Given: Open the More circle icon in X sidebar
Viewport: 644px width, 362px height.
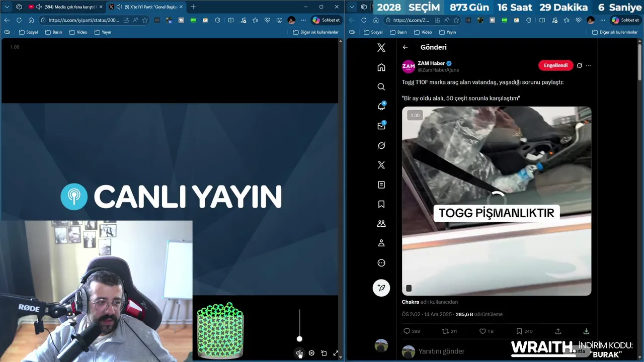Looking at the screenshot, I should click(x=381, y=263).
